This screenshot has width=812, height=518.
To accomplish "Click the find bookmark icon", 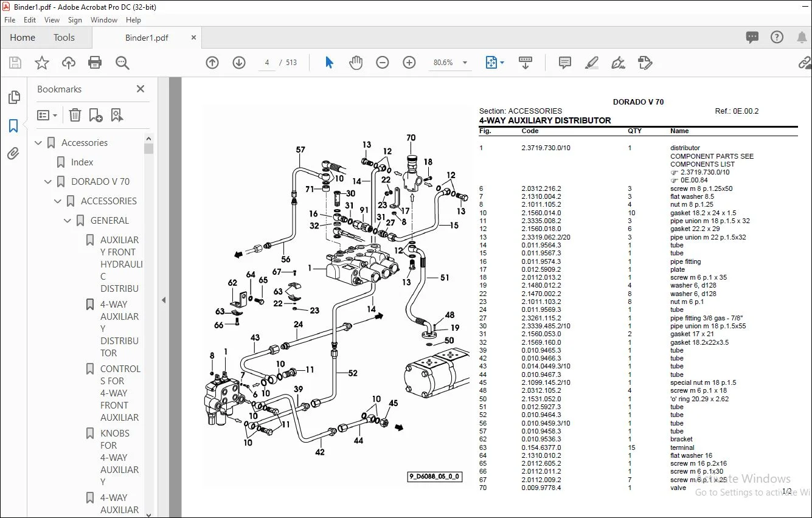I will coord(117,115).
